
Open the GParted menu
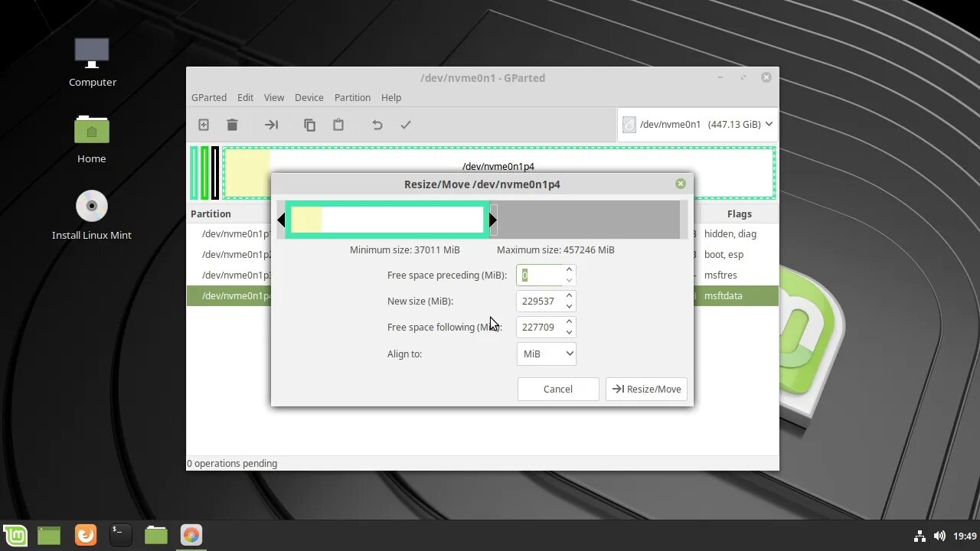coord(209,97)
